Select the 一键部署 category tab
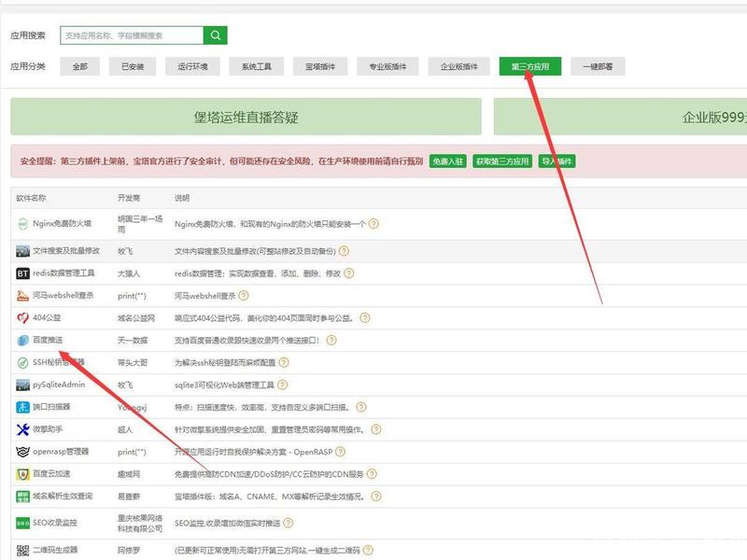 [598, 66]
